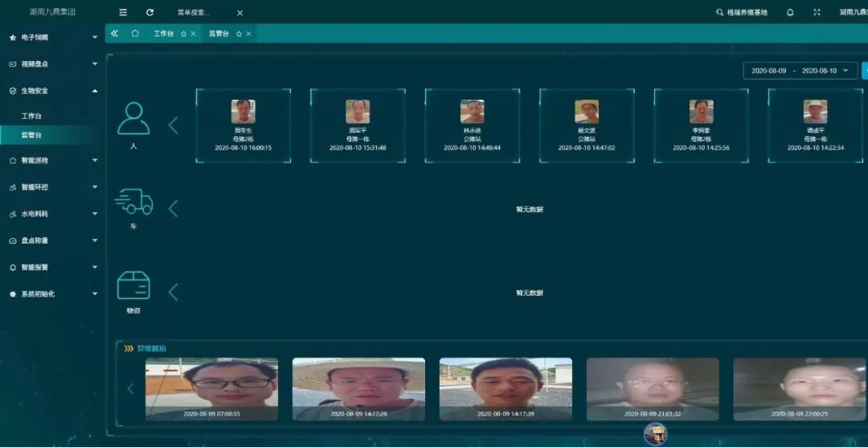Set end date 2020-08-10 field
868x447 pixels.
(819, 71)
